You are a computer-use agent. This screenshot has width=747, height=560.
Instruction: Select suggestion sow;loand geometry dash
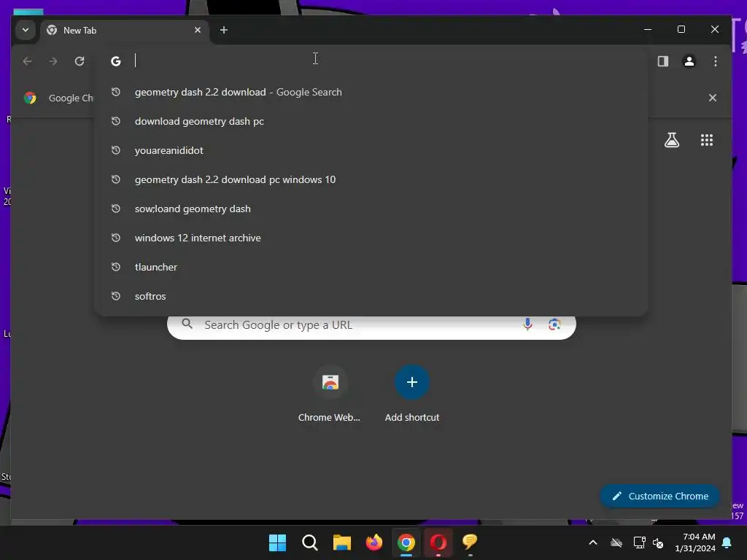(371, 209)
